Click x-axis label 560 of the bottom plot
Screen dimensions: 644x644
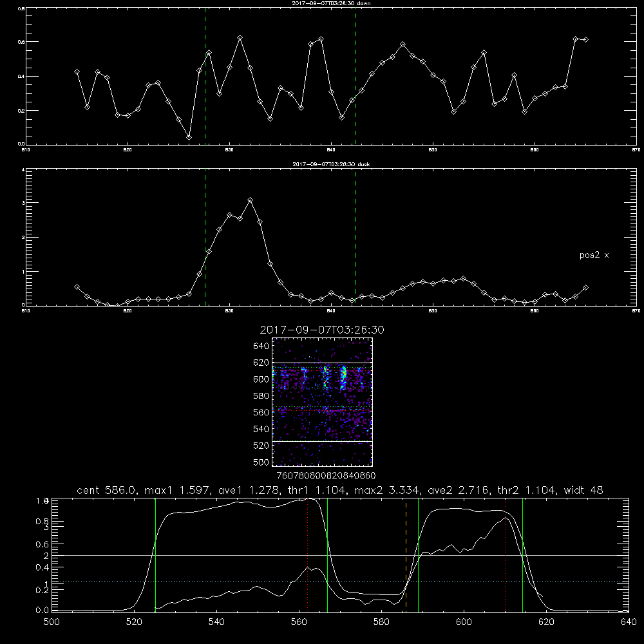[299, 621]
